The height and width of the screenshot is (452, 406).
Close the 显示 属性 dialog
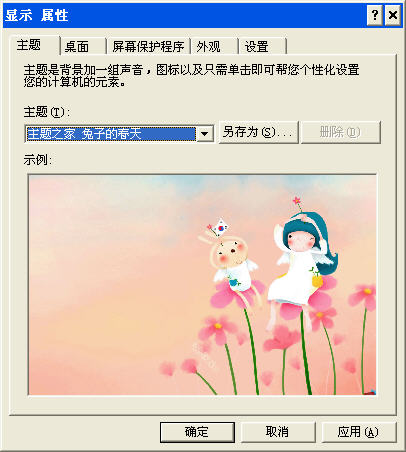(x=393, y=15)
